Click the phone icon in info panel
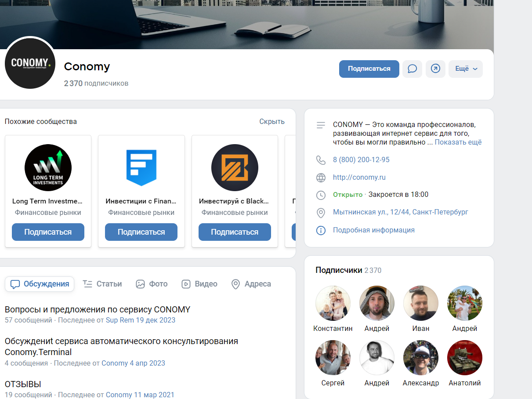The image size is (532, 399). (321, 160)
